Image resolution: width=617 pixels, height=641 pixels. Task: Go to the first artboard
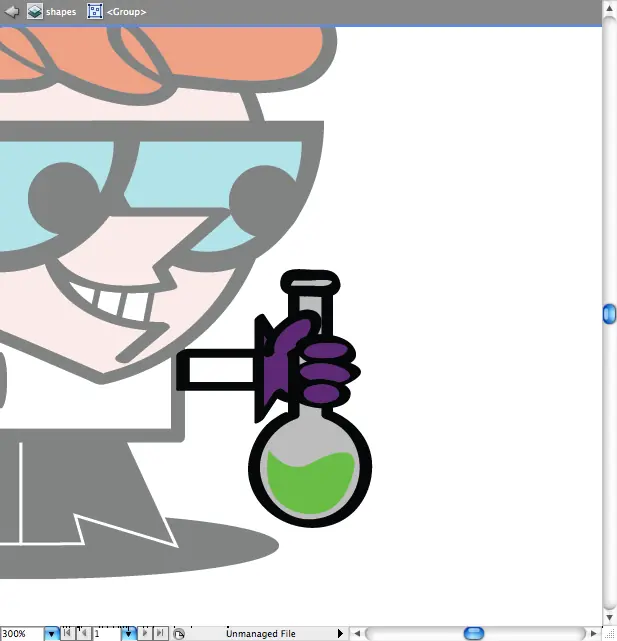point(68,633)
